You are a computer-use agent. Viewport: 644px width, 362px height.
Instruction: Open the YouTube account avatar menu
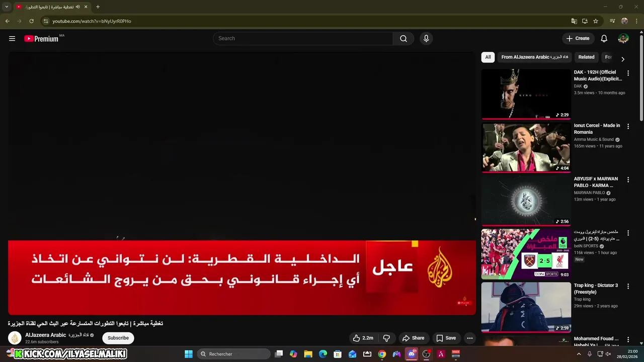point(623,39)
